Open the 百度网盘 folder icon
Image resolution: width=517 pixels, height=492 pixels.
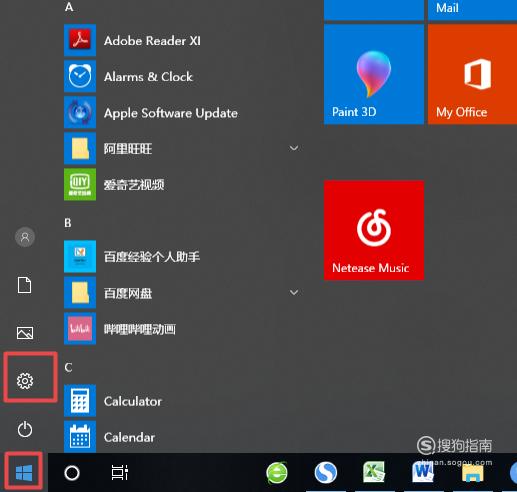80,293
